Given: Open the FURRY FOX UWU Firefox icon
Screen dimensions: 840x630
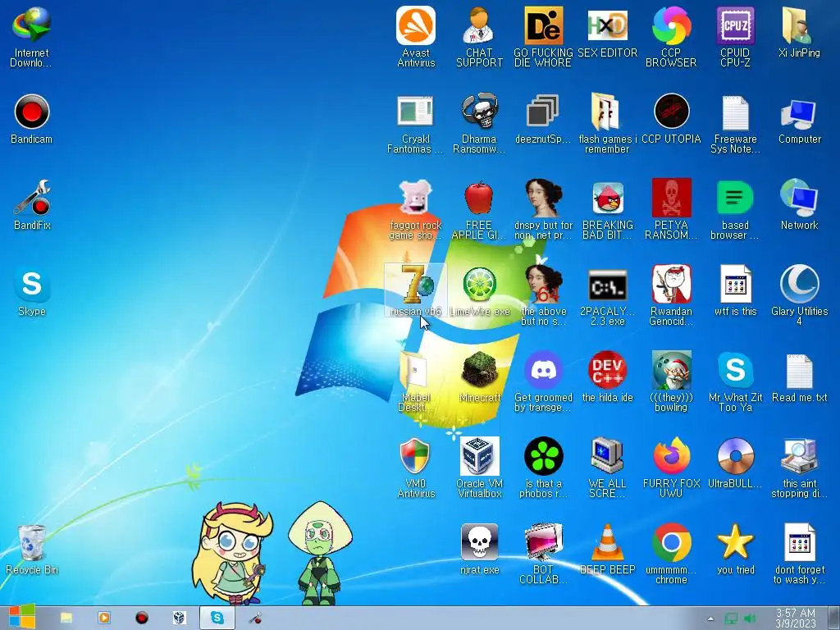Looking at the screenshot, I should 671,468.
